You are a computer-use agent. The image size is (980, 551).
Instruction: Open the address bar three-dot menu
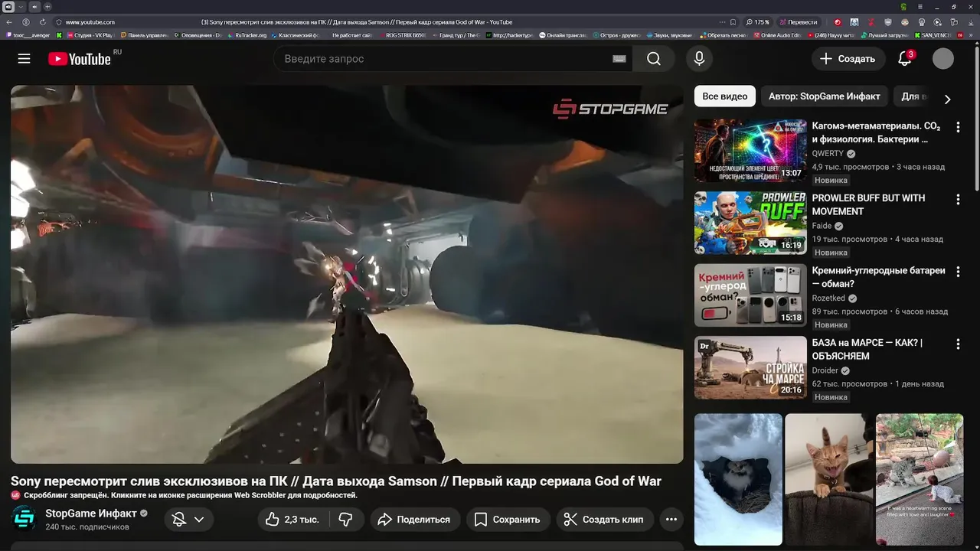[x=721, y=22]
